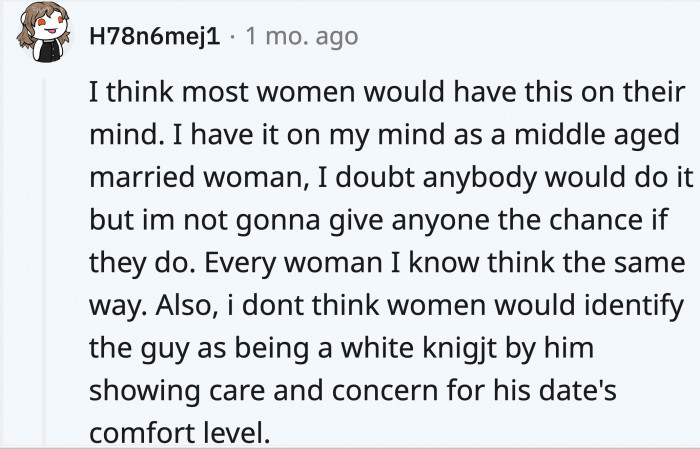The height and width of the screenshot is (449, 700).
Task: Open the H78n6mej1 profile link
Action: [152, 38]
